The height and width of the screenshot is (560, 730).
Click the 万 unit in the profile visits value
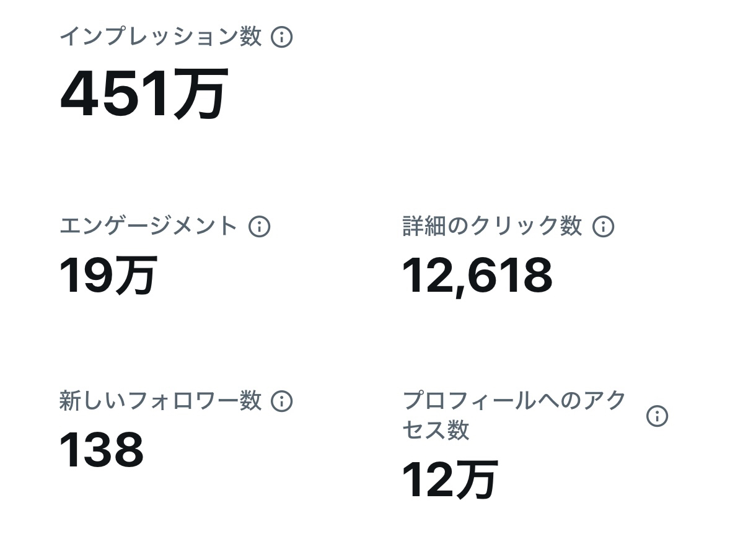click(x=476, y=480)
